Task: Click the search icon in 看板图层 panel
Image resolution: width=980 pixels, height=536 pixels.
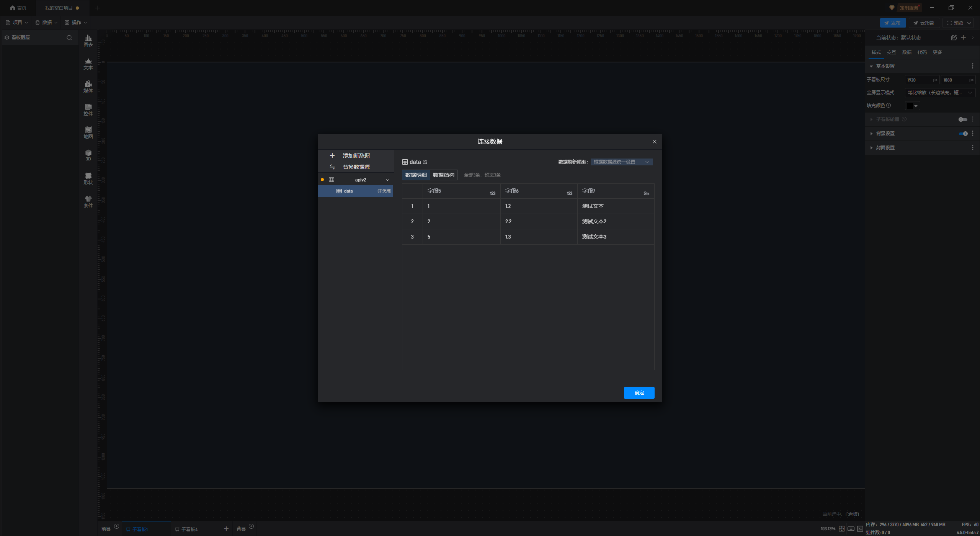Action: (x=69, y=38)
